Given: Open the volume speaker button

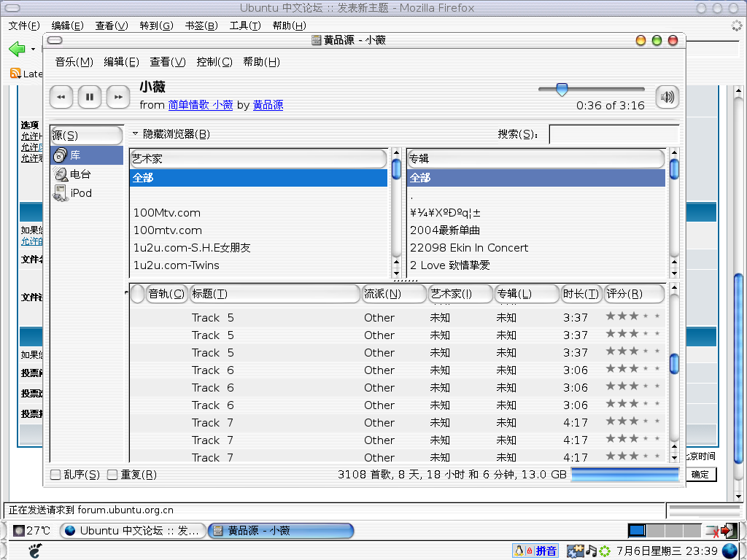Looking at the screenshot, I should tap(667, 97).
